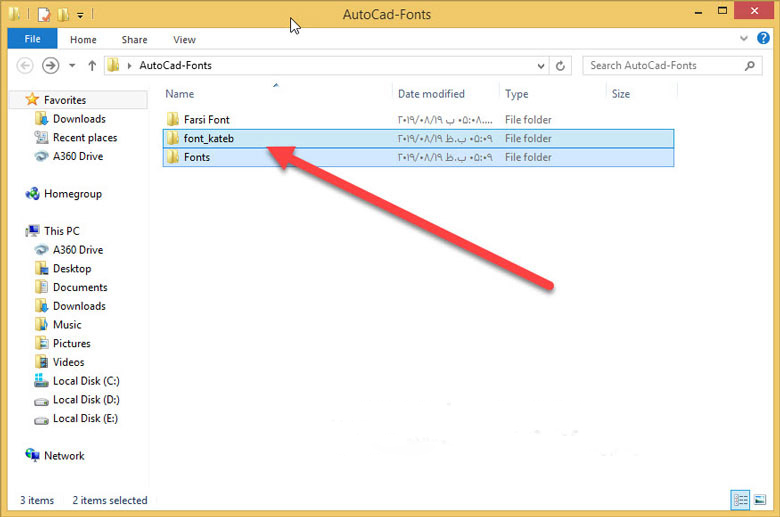This screenshot has height=517, width=780.
Task: Click the Fonts folder icon
Action: [173, 157]
